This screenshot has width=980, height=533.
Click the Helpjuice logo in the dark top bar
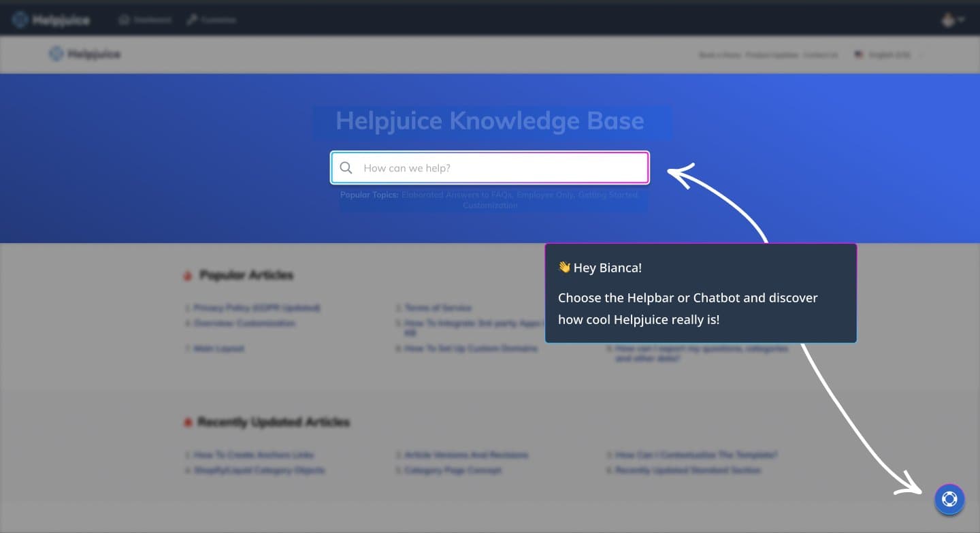51,20
